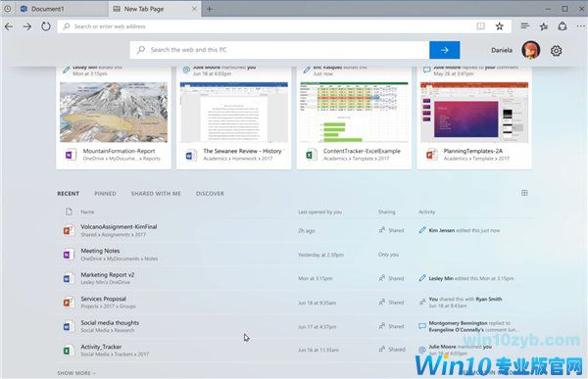The height and width of the screenshot is (379, 588).
Task: Open the Activity_Tracker spreadsheet
Action: click(101, 347)
